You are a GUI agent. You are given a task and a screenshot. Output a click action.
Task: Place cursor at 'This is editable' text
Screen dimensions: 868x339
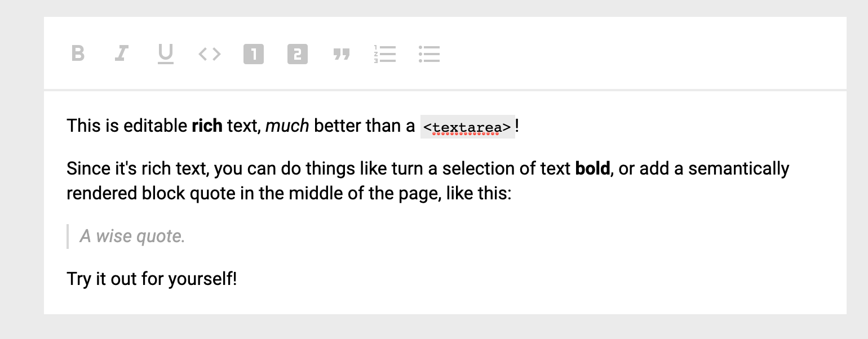pos(126,126)
